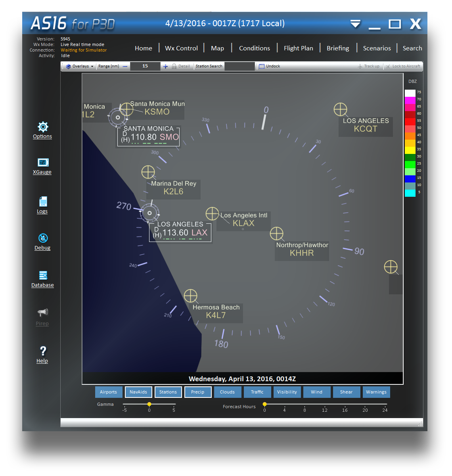Viewport: 452px width, 476px height.
Task: Click the KSMO airport symbol
Action: [126, 109]
